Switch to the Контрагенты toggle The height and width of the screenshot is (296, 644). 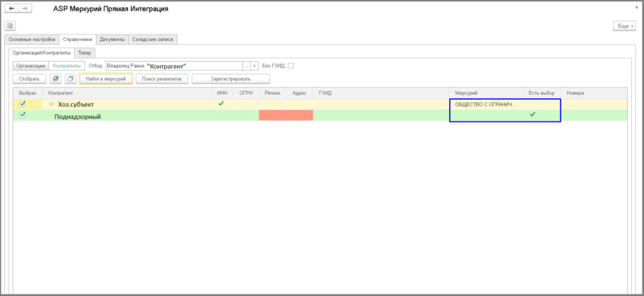[x=67, y=66]
